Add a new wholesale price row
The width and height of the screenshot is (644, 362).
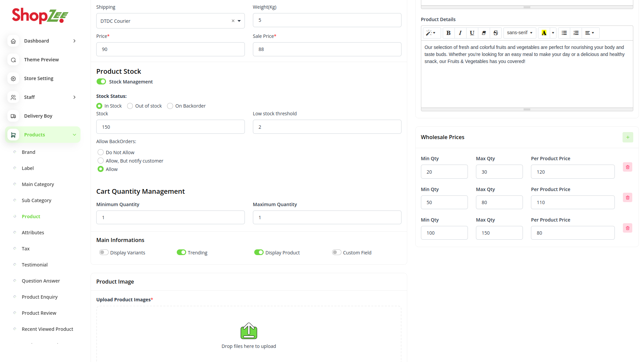628,137
